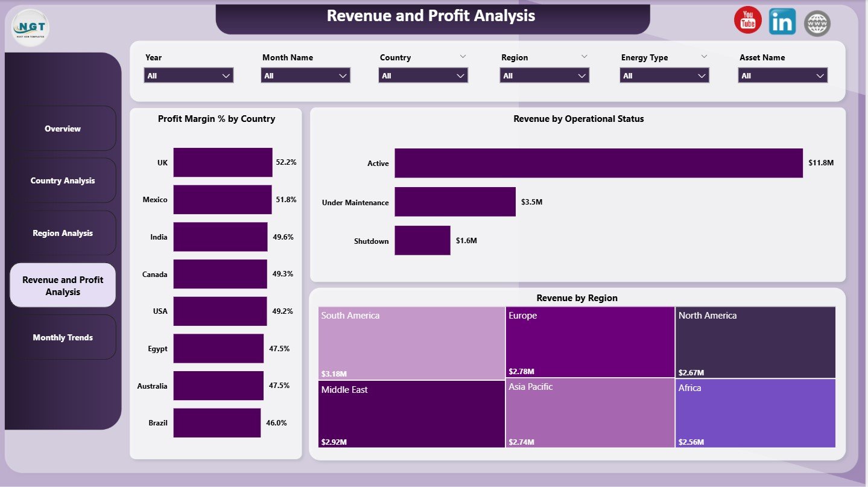Screen dimensions: 868x487
Task: Click chevron icon above Energy Type filter
Action: (x=704, y=56)
